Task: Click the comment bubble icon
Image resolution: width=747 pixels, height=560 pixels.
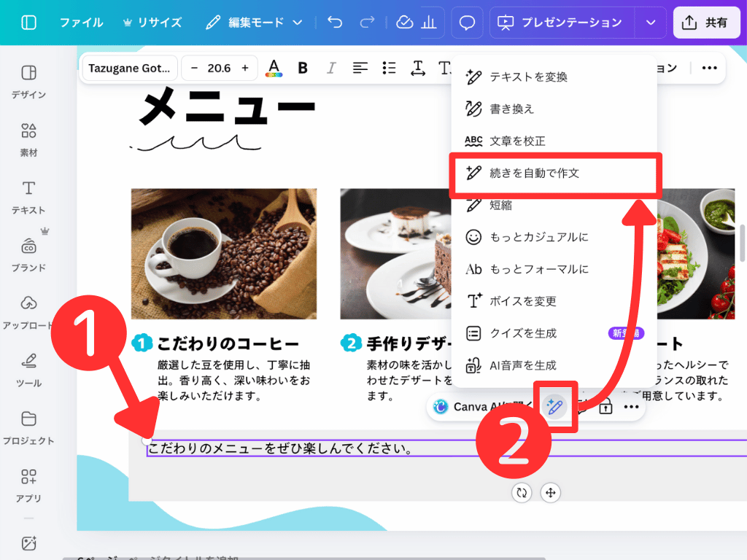Action: click(467, 22)
